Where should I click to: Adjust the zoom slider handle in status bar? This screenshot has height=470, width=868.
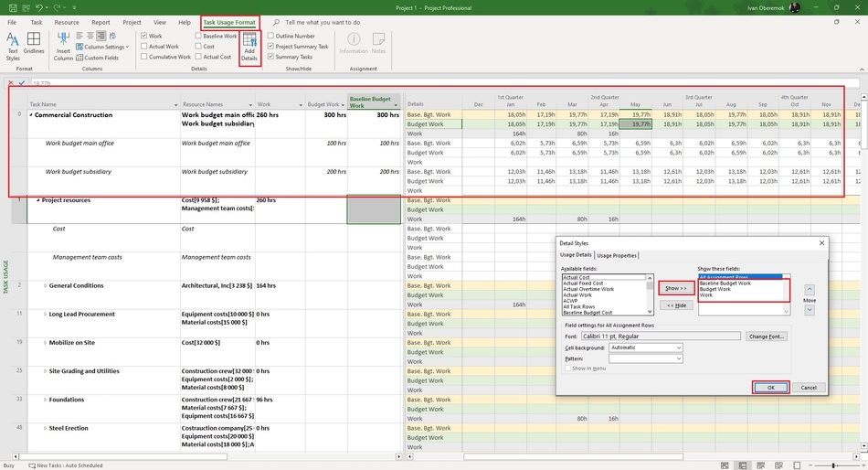[x=833, y=465]
